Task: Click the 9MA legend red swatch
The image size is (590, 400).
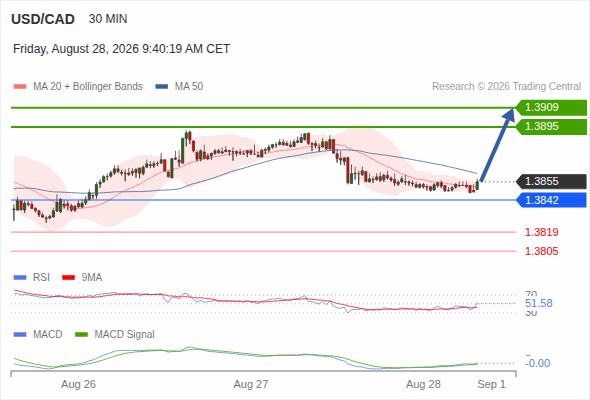Action: click(x=68, y=278)
